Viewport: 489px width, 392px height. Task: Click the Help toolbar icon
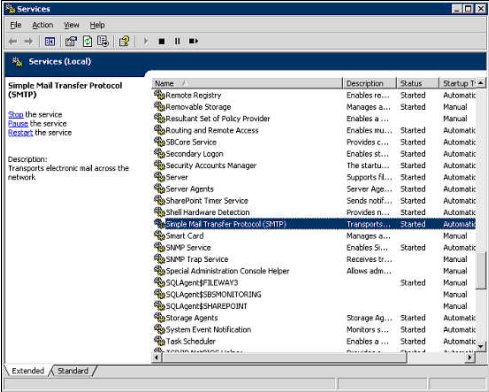pyautogui.click(x=124, y=41)
